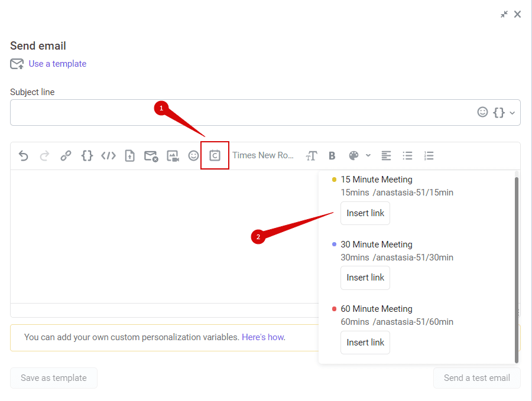
Task: Open the HTML source code editor icon
Action: coord(108,155)
